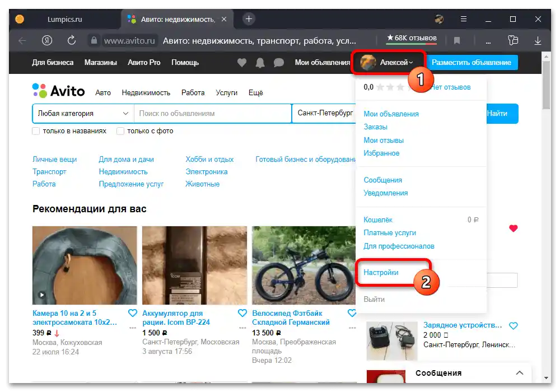Open Уведомления in profile menu

tap(386, 193)
